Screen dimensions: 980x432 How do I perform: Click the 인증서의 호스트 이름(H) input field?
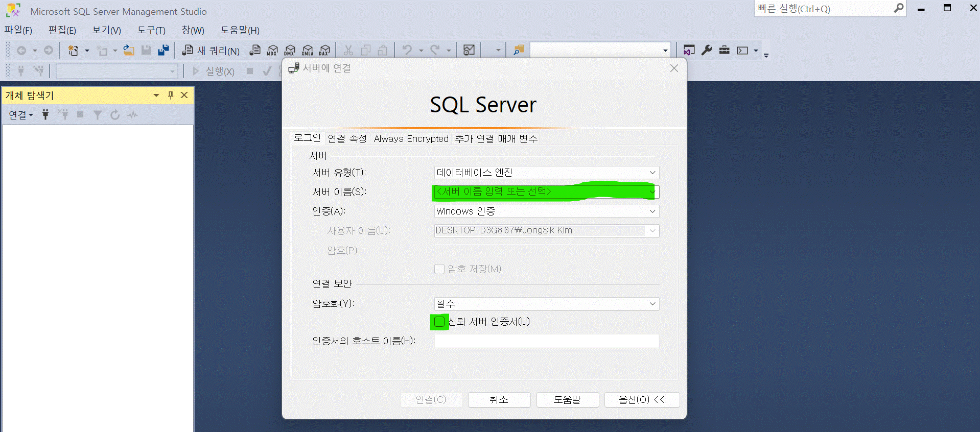pyautogui.click(x=547, y=341)
